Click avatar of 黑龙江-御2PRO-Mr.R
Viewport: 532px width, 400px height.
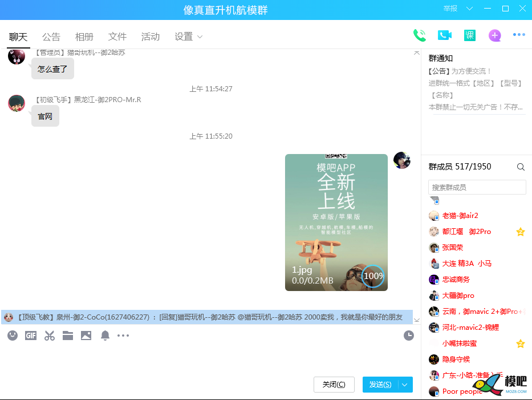tap(17, 103)
